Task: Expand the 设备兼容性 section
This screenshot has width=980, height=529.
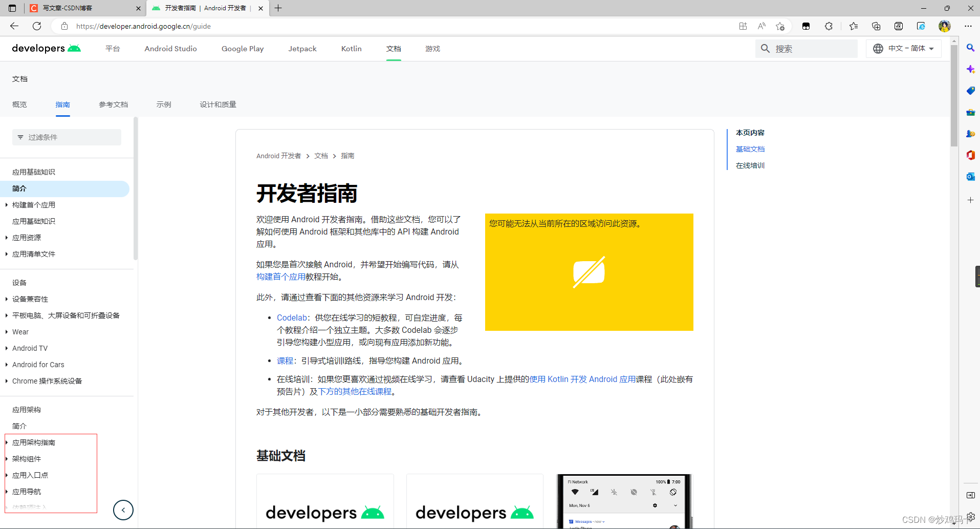Action: point(6,299)
